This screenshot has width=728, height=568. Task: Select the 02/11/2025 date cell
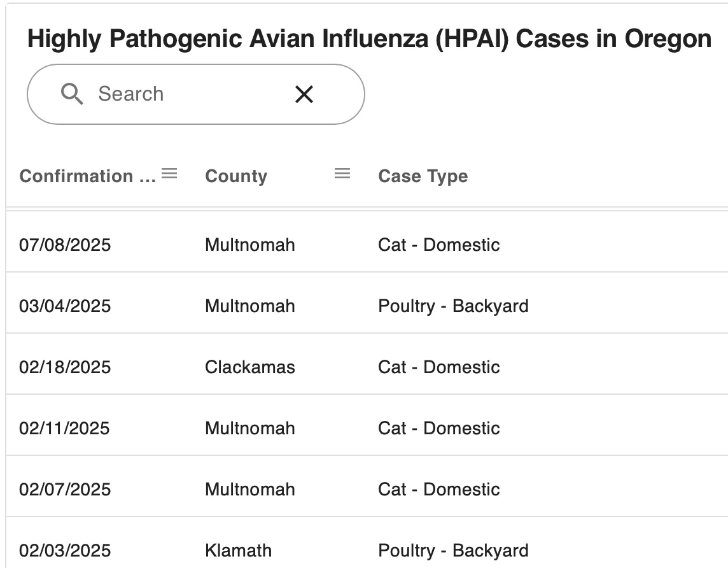(x=64, y=428)
